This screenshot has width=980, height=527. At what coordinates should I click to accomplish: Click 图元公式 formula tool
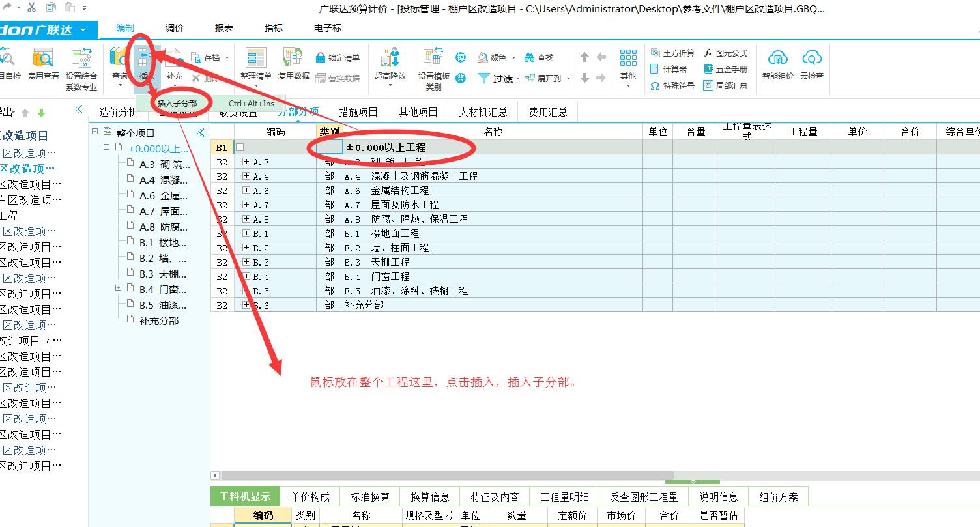click(x=725, y=53)
